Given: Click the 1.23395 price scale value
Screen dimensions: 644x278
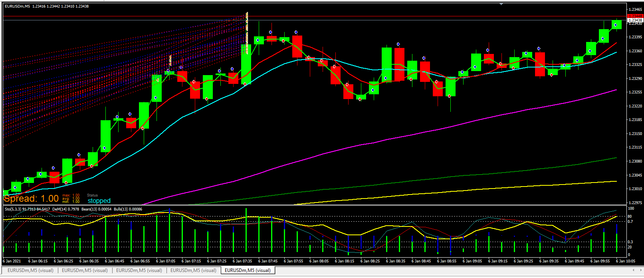Looking at the screenshot, I should [x=635, y=37].
